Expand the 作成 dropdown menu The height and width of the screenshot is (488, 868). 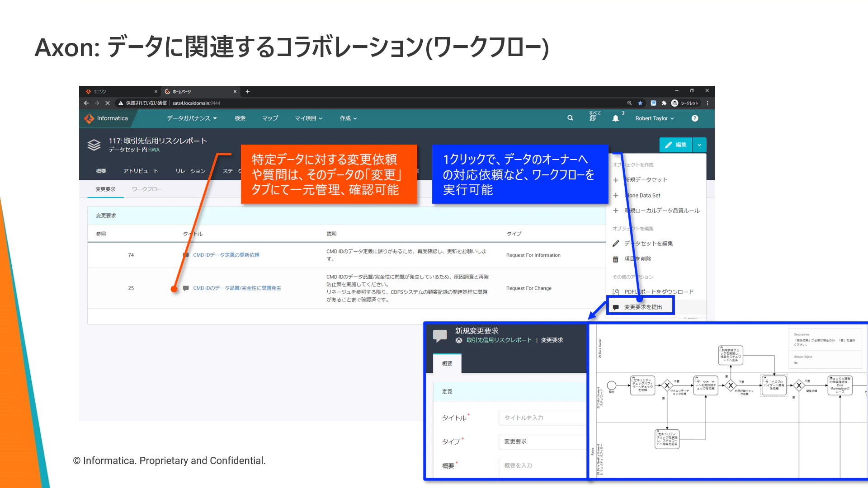[x=348, y=118]
